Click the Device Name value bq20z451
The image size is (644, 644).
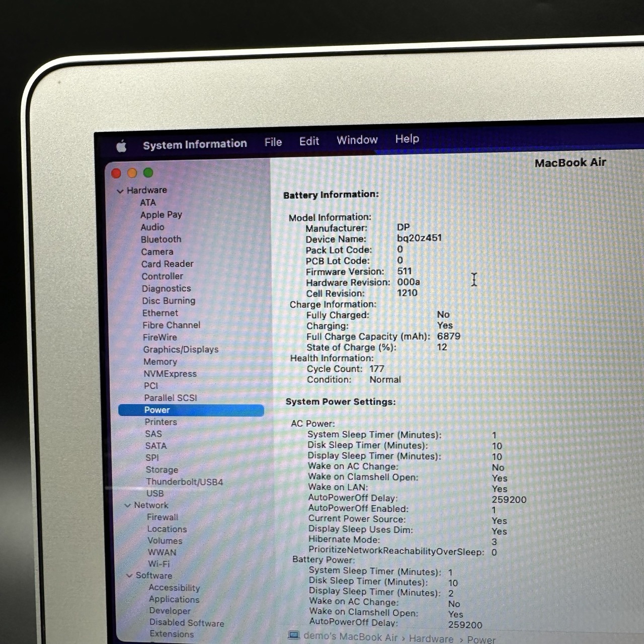[x=419, y=238]
